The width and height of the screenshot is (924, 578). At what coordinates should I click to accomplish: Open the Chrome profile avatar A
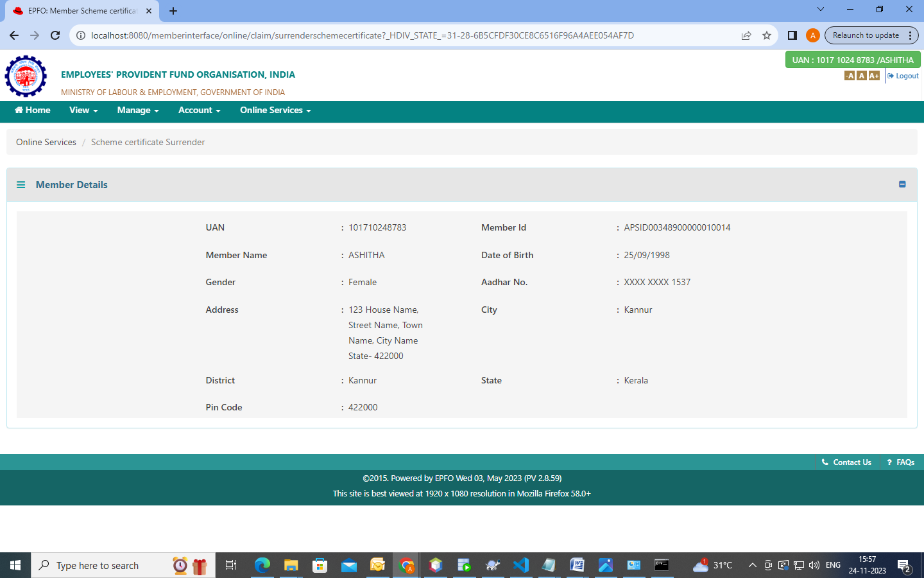(x=813, y=35)
